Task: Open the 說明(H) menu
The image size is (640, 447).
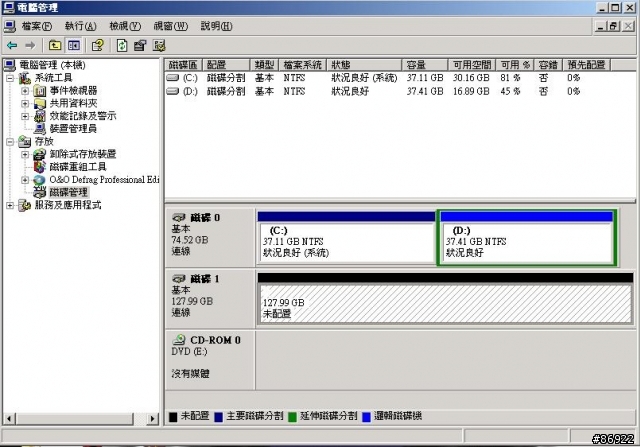Action: click(216, 27)
